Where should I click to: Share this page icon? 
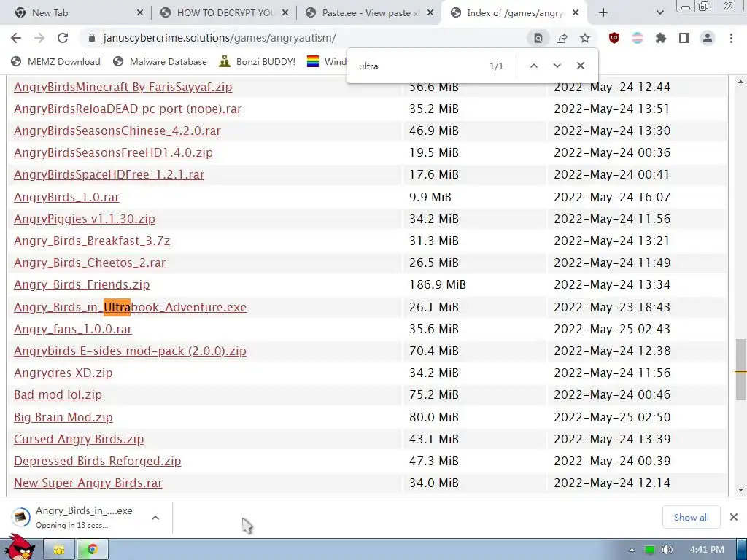562,38
